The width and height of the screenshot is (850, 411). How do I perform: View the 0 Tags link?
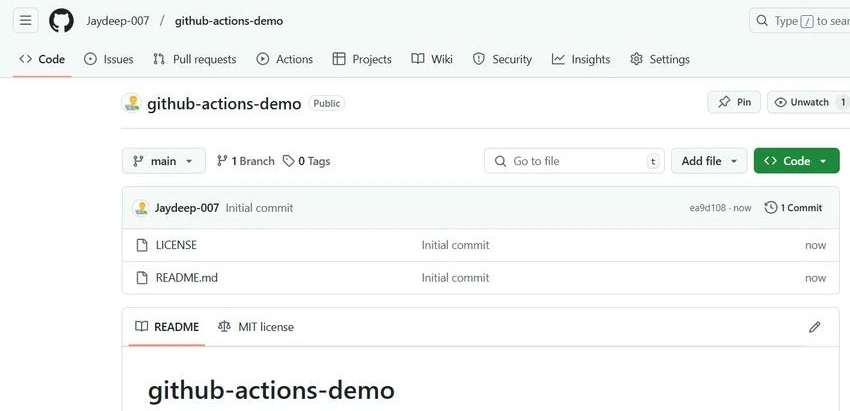(x=307, y=161)
